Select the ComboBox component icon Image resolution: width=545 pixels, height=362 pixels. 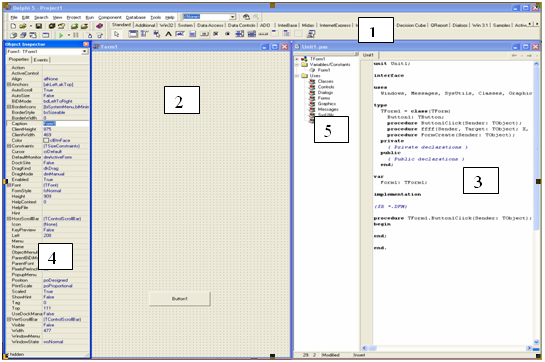[252, 34]
